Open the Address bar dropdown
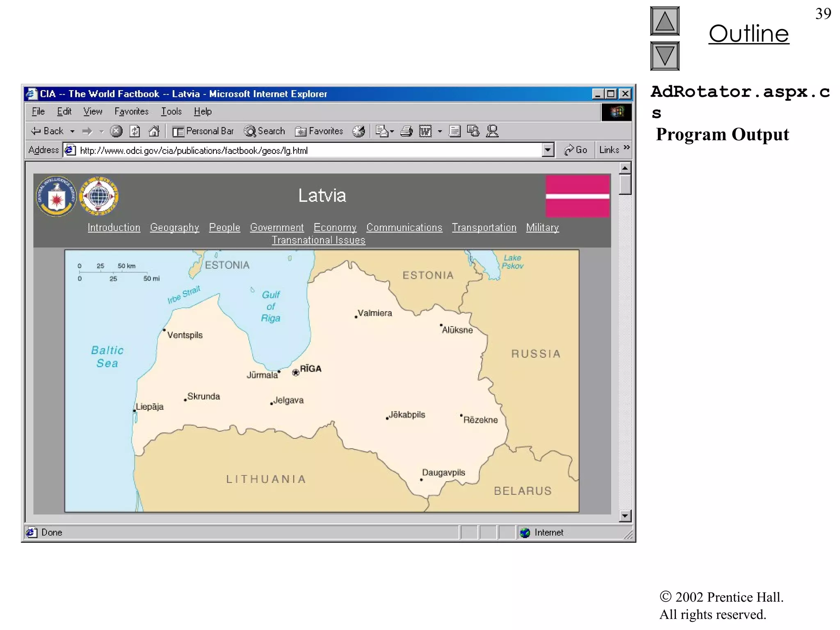Image resolution: width=840 pixels, height=630 pixels. pos(548,150)
